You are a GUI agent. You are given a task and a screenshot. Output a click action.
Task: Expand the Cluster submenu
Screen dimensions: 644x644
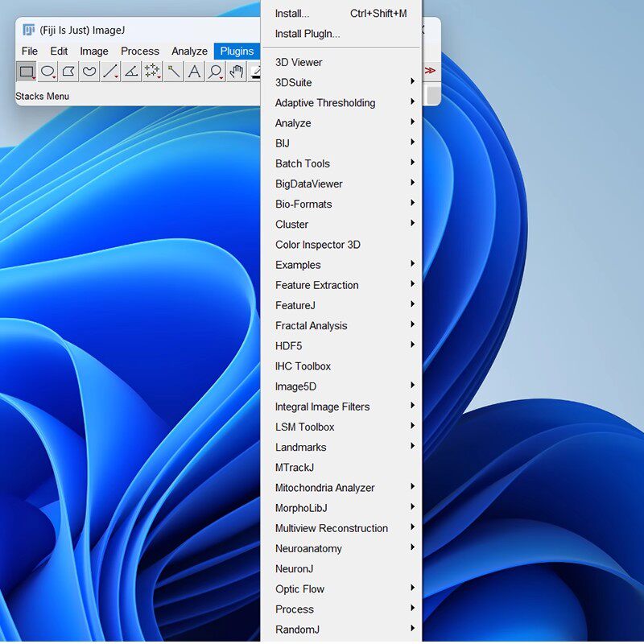341,225
